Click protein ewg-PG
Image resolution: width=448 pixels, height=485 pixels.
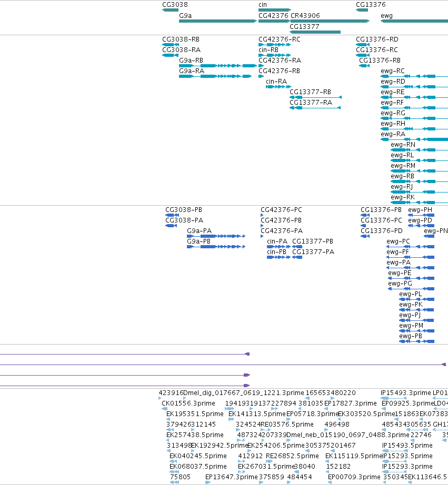point(400,284)
